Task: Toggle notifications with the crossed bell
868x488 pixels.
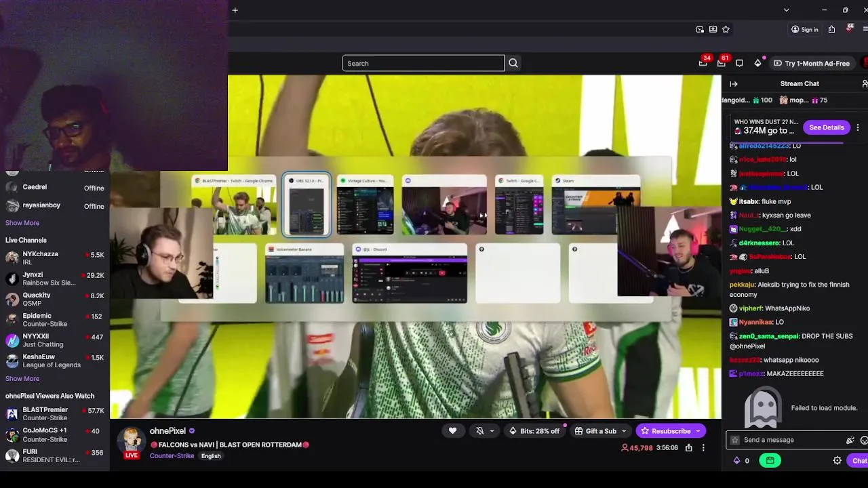Action: [x=480, y=431]
